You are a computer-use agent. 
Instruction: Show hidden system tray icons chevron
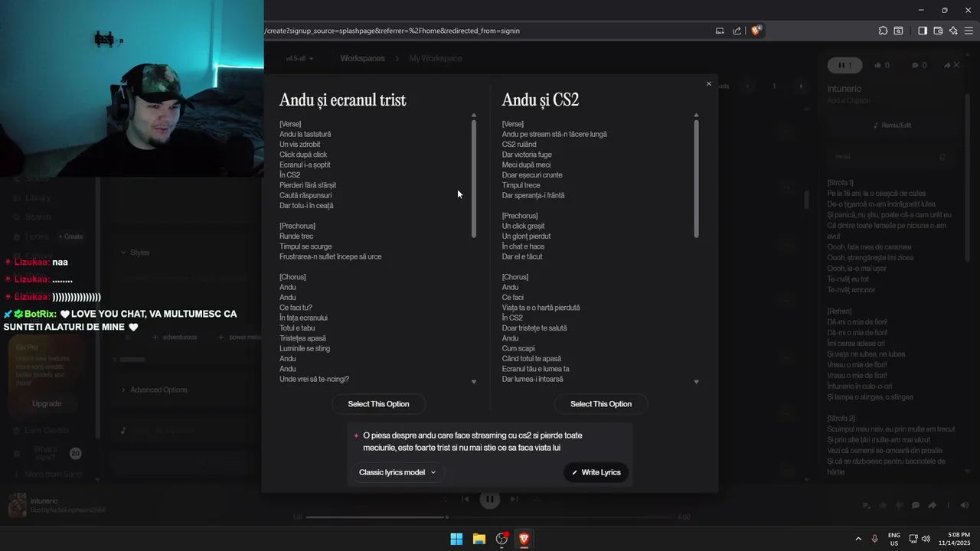(x=858, y=539)
